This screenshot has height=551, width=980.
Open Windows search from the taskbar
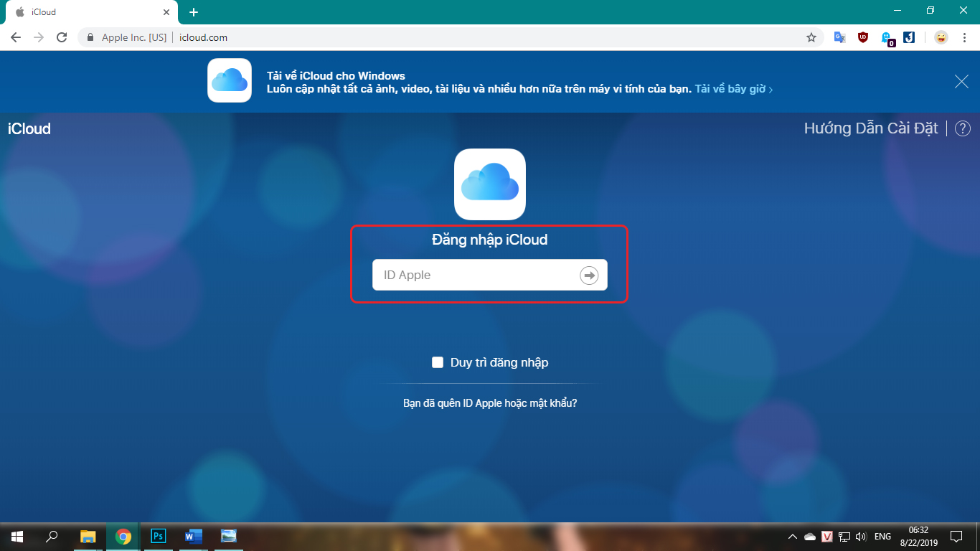[52, 537]
